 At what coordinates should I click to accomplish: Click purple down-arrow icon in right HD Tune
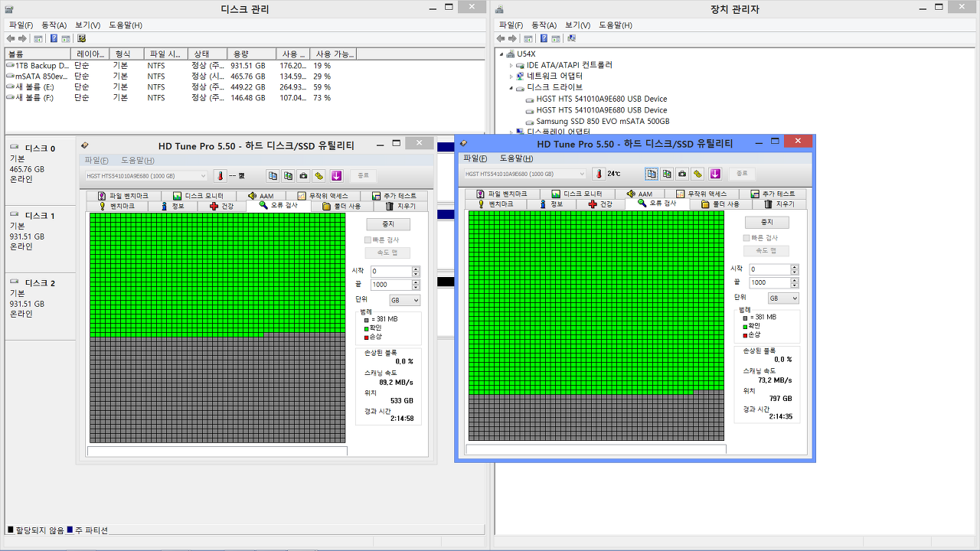pyautogui.click(x=715, y=174)
